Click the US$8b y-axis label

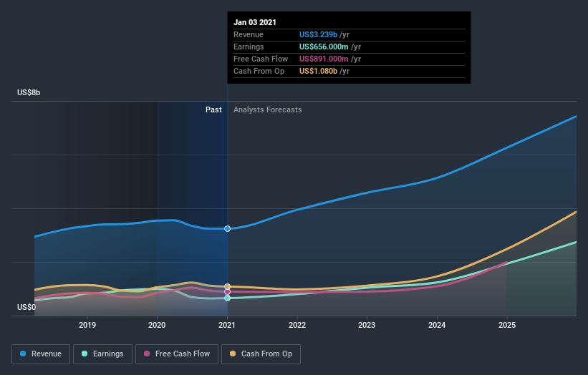(29, 92)
